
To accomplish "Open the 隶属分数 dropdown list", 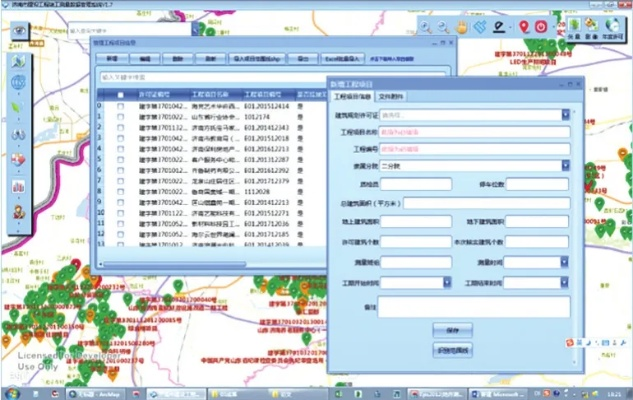I will coord(565,166).
